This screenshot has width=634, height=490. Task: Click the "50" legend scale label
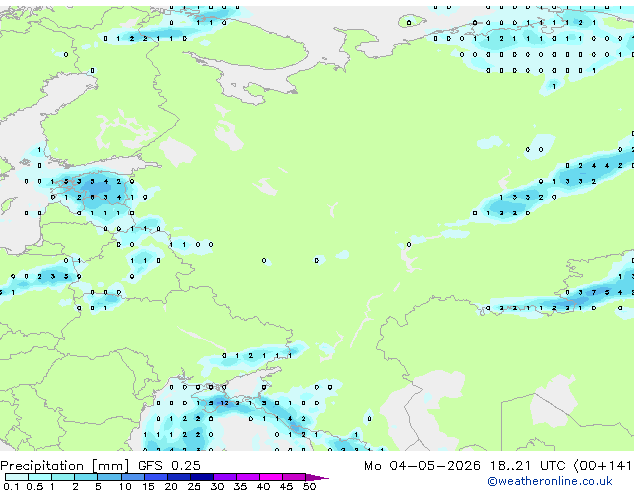pyautogui.click(x=309, y=486)
